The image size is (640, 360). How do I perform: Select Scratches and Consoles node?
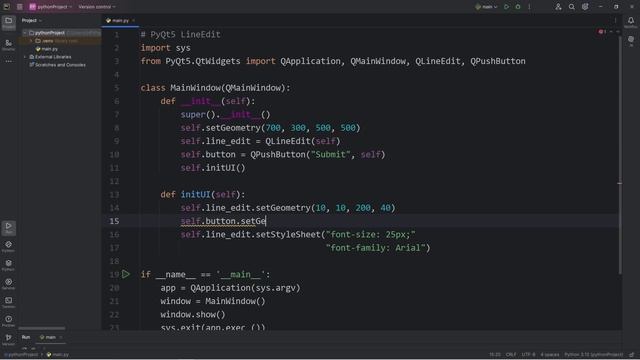click(x=57, y=65)
